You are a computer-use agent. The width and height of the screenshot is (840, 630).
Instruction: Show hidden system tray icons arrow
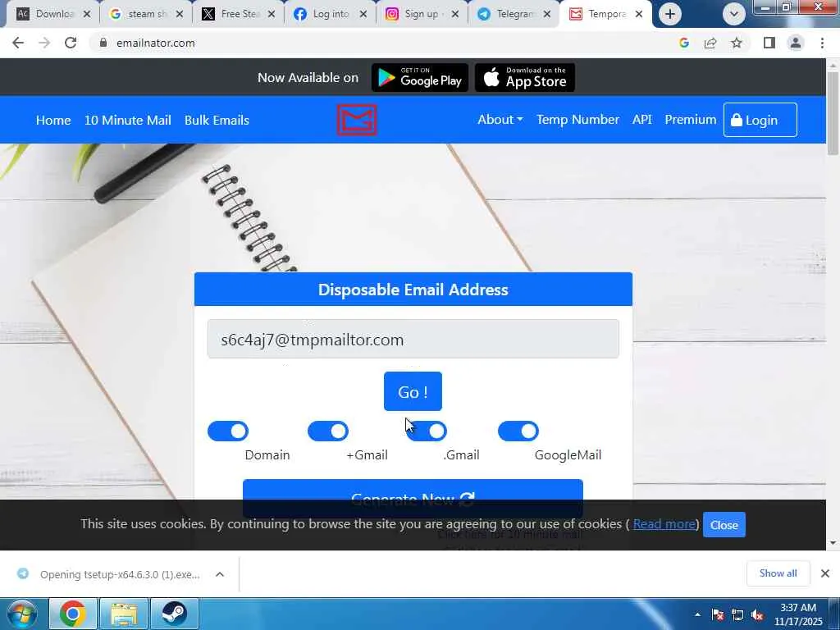(x=697, y=614)
